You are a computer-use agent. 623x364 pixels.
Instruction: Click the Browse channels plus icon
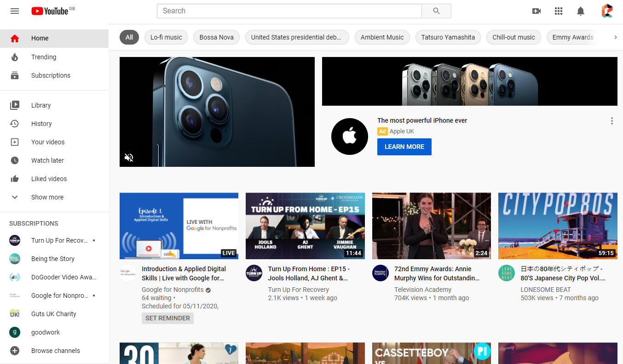pos(15,351)
